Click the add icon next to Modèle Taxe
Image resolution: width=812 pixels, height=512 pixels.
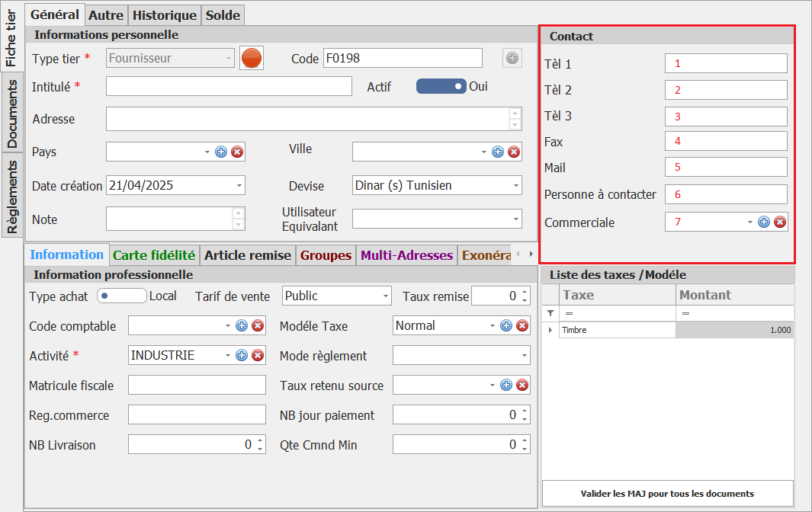pyautogui.click(x=506, y=325)
